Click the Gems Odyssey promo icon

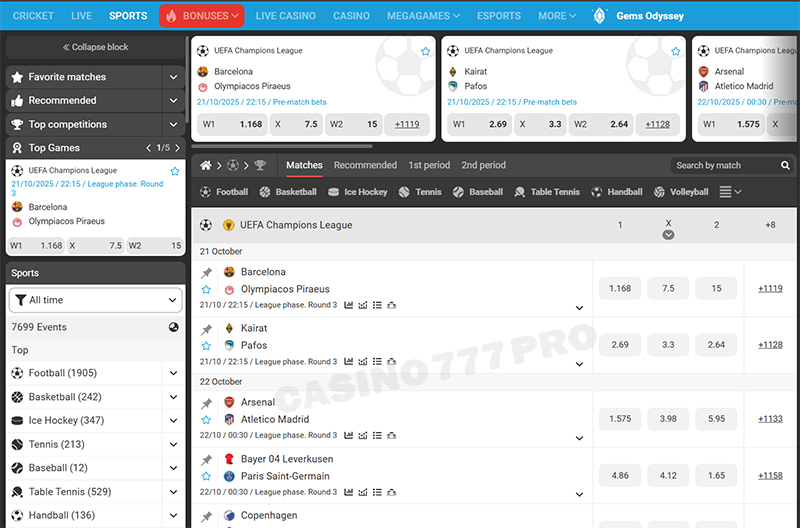(599, 16)
